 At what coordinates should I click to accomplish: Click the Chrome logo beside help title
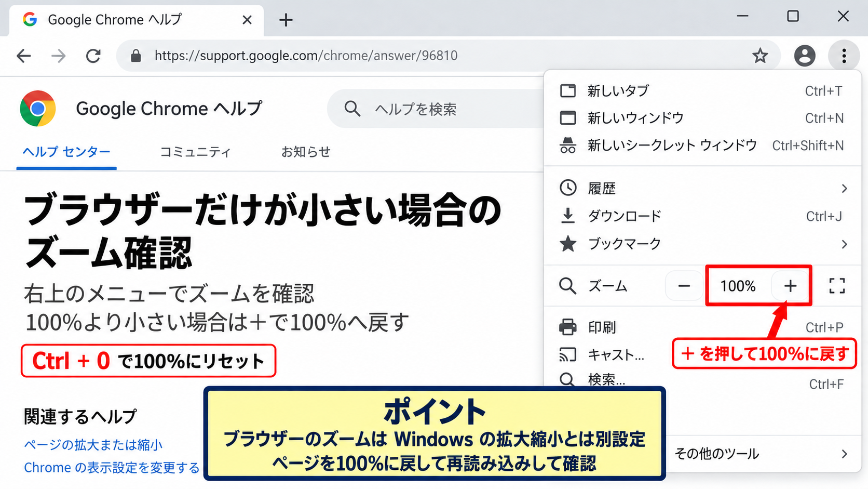pos(38,109)
